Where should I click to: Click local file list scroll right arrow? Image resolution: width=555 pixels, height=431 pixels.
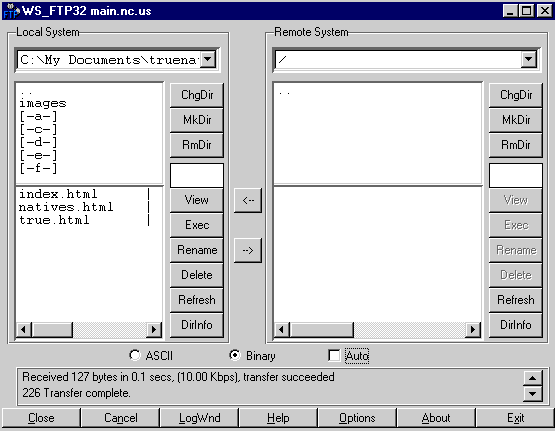point(154,330)
